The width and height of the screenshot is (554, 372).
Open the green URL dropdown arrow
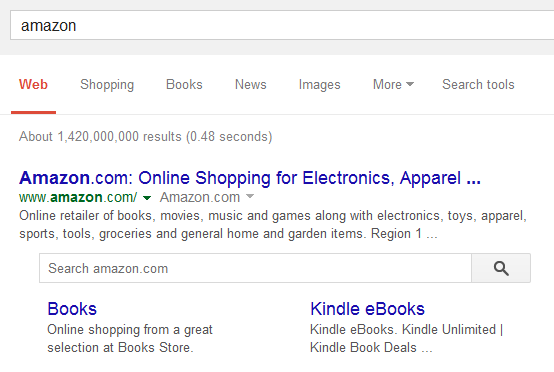coord(147,198)
